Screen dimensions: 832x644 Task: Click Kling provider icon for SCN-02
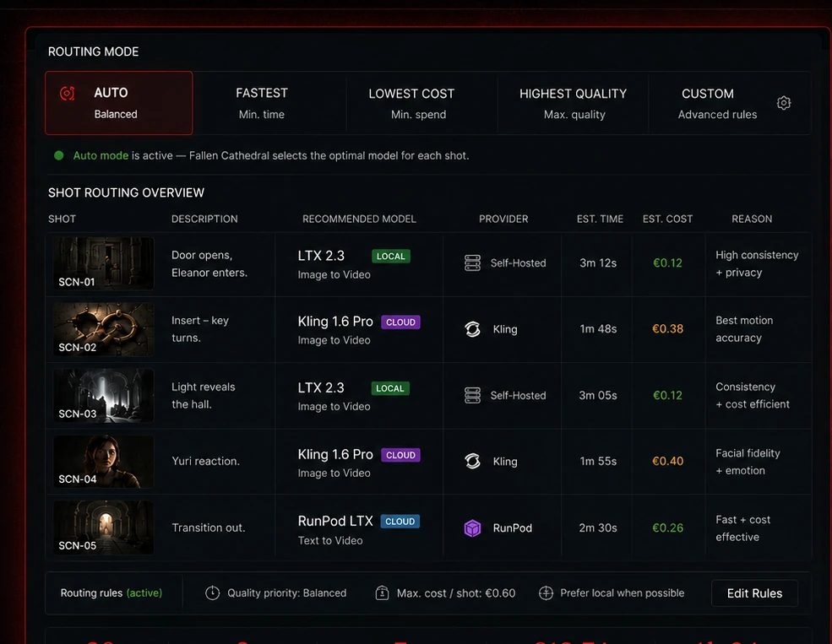coord(472,329)
